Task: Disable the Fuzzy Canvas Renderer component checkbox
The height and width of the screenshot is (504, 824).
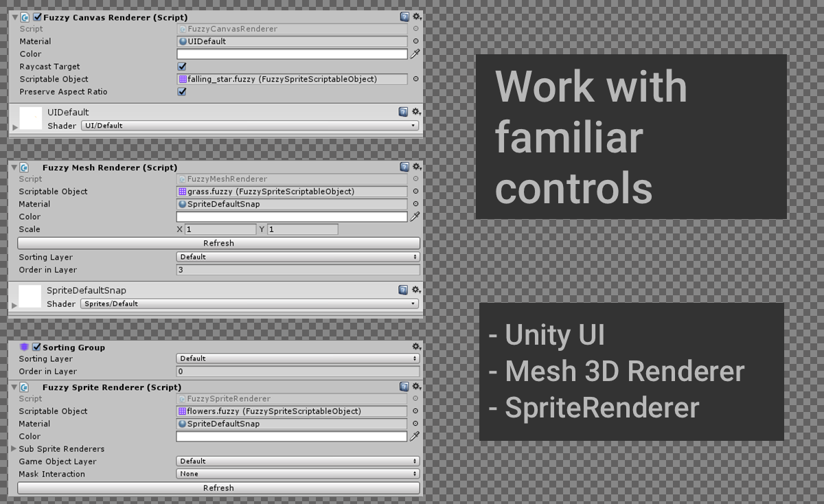Action: tap(37, 16)
